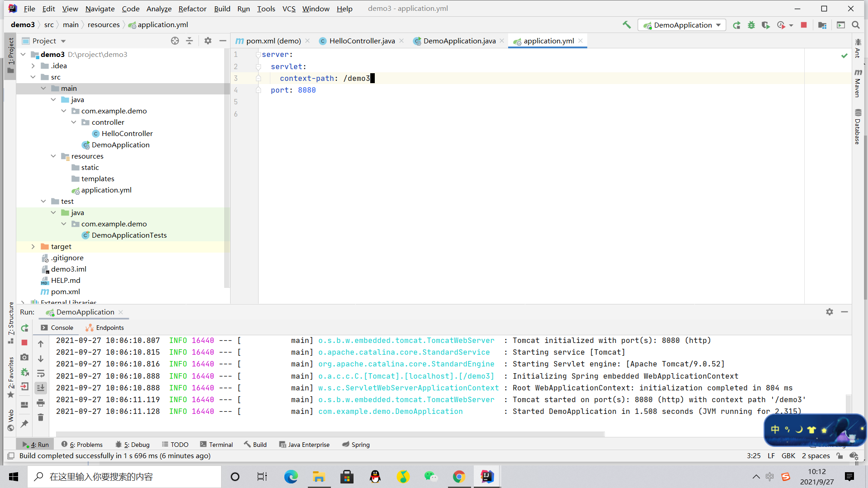Collapse the controller package node
The width and height of the screenshot is (868, 488).
pos(74,122)
